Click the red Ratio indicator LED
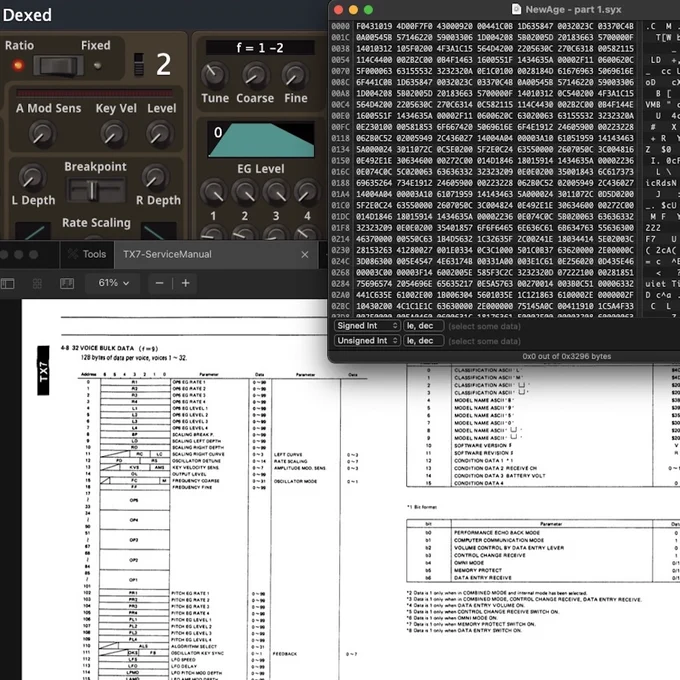This screenshot has height=680, width=680. (x=18, y=65)
